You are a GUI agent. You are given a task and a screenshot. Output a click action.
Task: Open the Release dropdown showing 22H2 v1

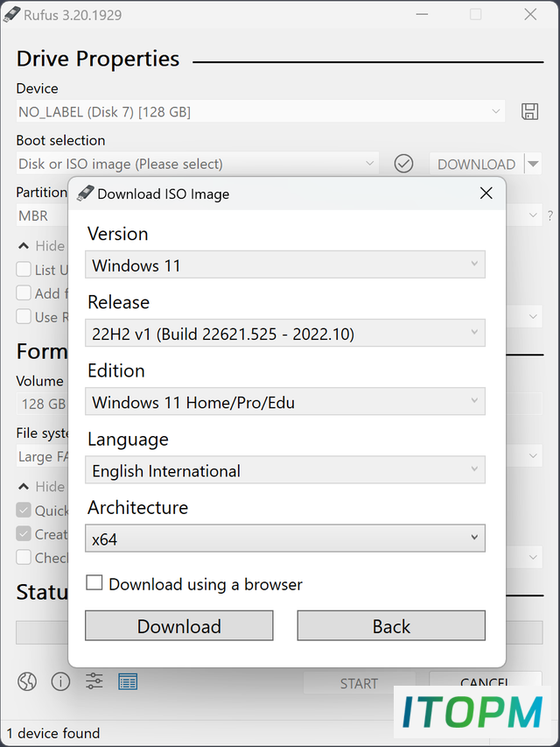click(285, 333)
